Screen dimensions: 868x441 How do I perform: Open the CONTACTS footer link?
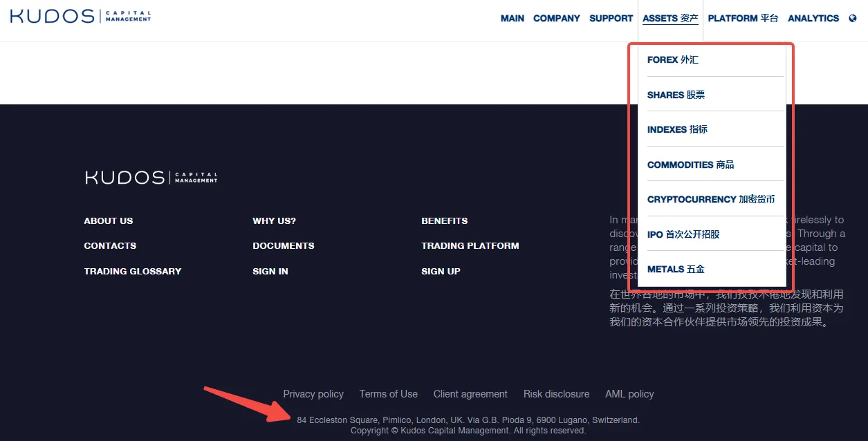click(110, 246)
